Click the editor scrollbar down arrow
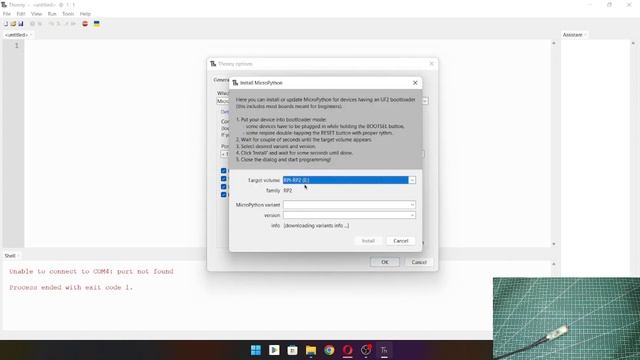This screenshot has width=640, height=360. [x=554, y=244]
